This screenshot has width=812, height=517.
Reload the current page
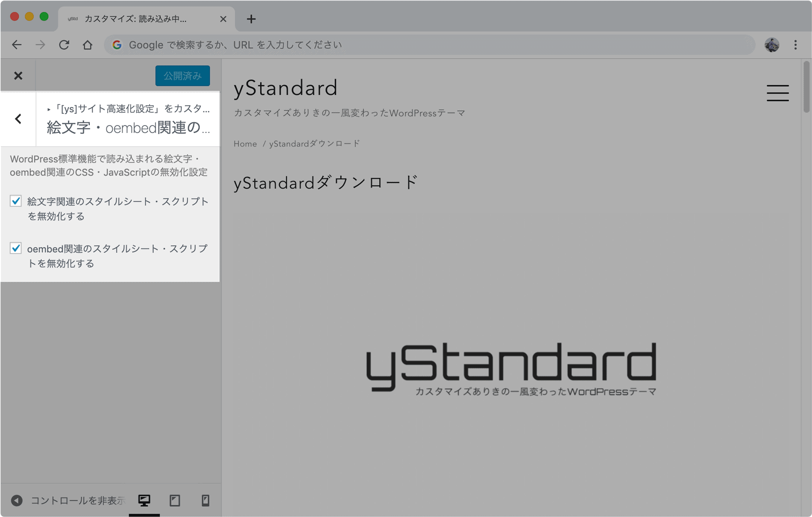tap(64, 45)
